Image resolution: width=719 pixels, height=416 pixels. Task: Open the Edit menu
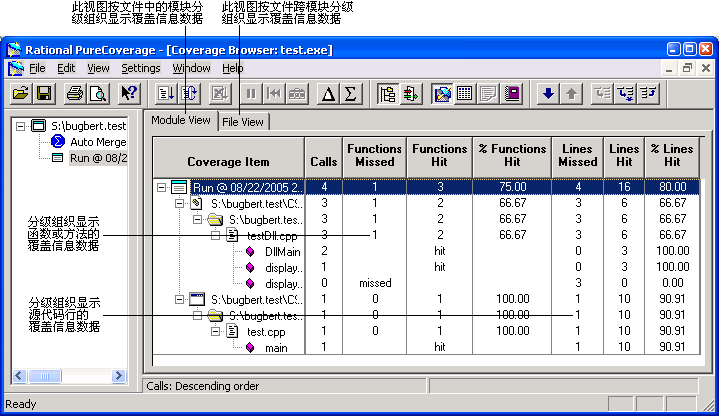66,68
